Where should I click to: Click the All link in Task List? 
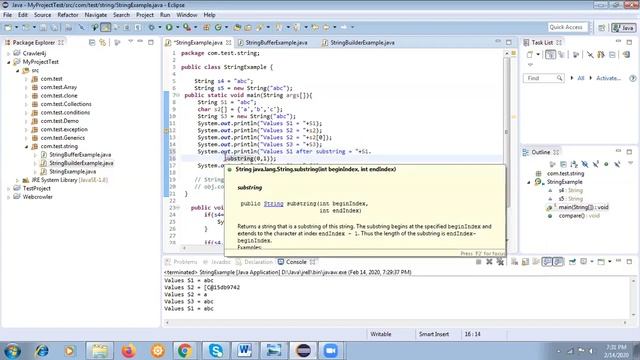(x=580, y=78)
